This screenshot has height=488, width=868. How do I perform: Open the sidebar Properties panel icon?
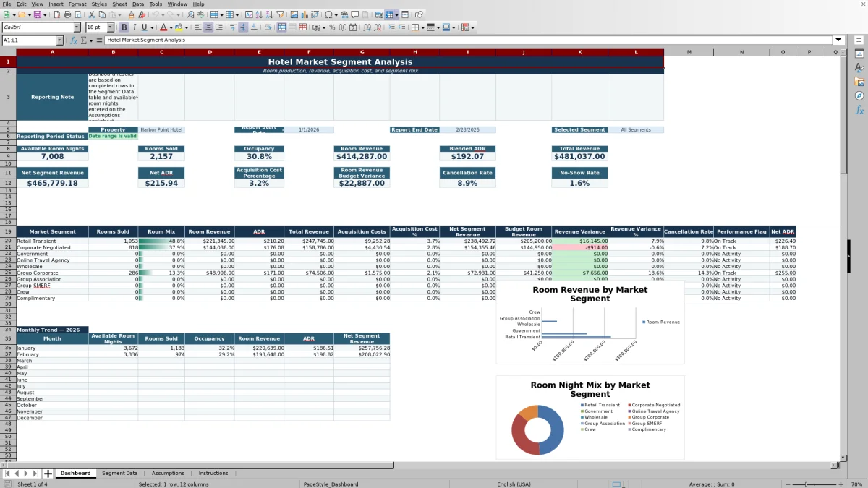859,54
